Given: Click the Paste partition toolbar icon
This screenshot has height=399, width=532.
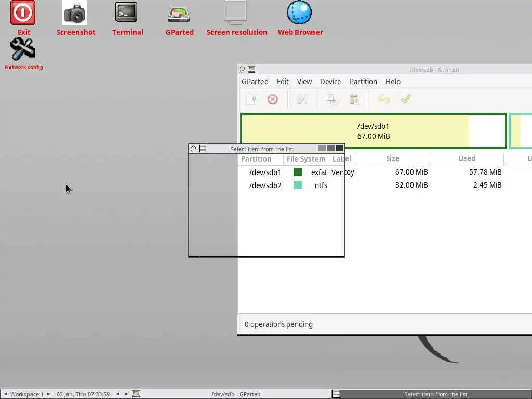Looking at the screenshot, I should click(354, 99).
